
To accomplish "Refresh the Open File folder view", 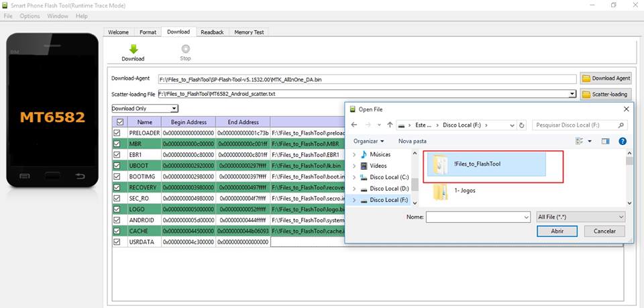I will click(522, 125).
